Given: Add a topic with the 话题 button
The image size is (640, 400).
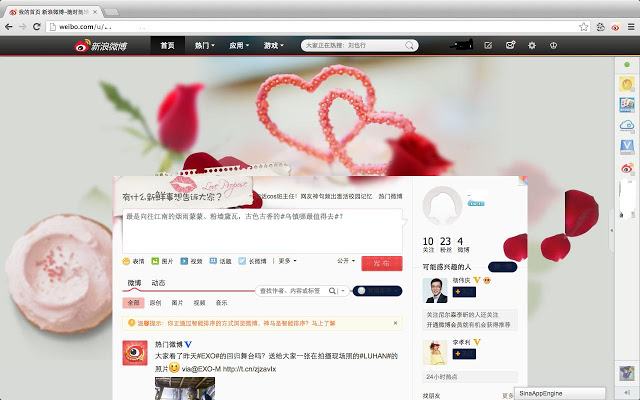Looking at the screenshot, I should point(220,261).
